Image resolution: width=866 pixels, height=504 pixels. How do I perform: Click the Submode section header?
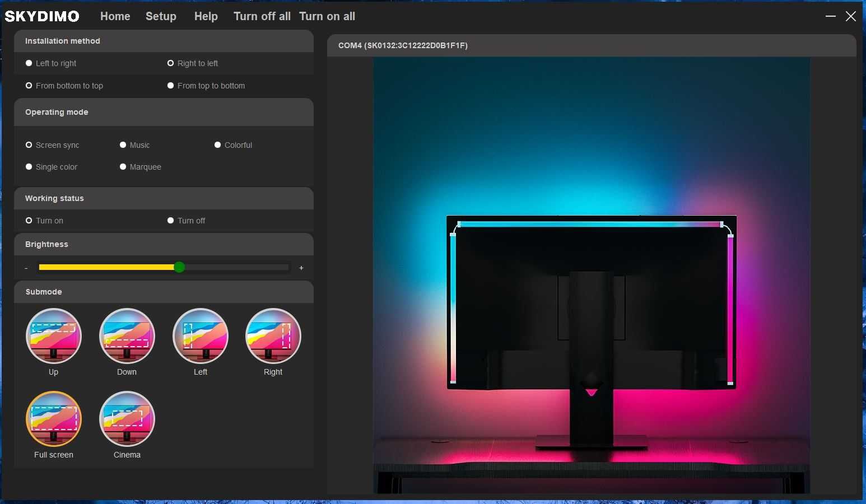point(164,292)
